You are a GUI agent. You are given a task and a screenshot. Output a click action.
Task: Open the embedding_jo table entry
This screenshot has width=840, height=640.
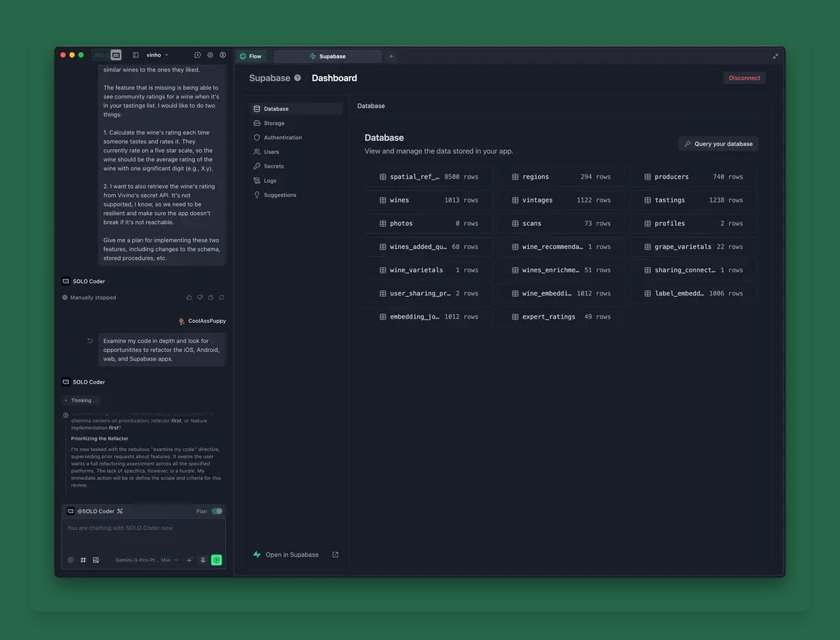tap(429, 316)
